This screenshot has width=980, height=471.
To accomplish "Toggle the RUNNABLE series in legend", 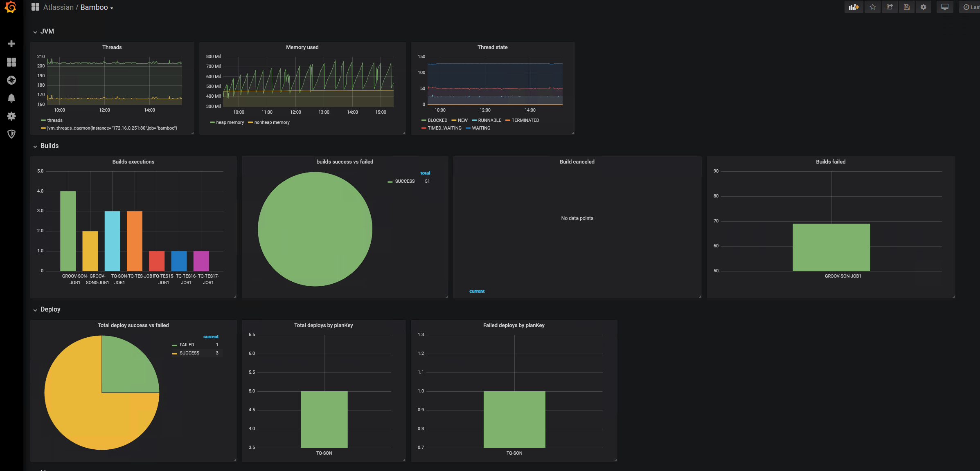I will [489, 120].
